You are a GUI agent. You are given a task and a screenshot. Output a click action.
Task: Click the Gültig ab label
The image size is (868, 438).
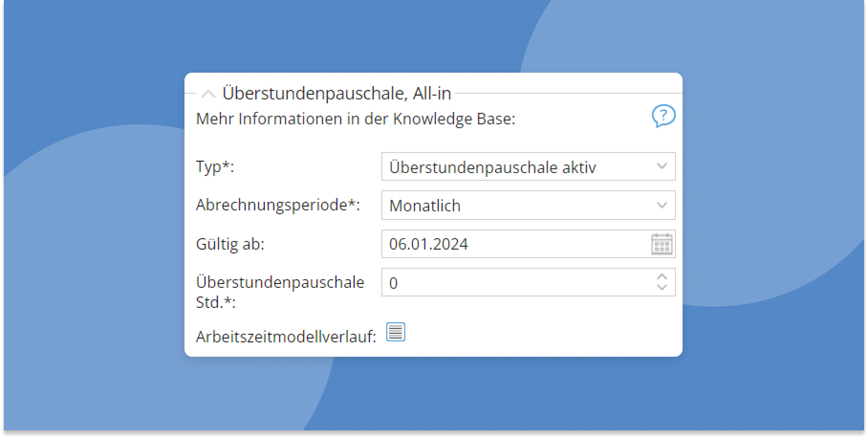coord(230,244)
